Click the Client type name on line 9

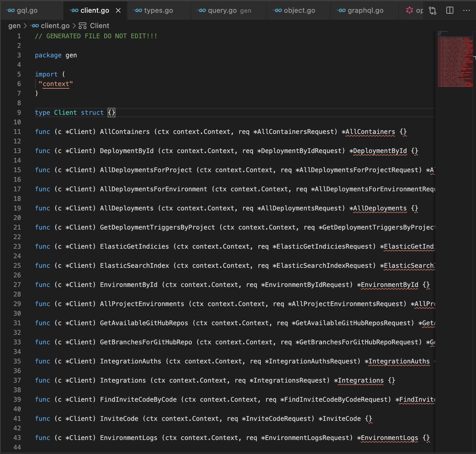[x=65, y=113]
